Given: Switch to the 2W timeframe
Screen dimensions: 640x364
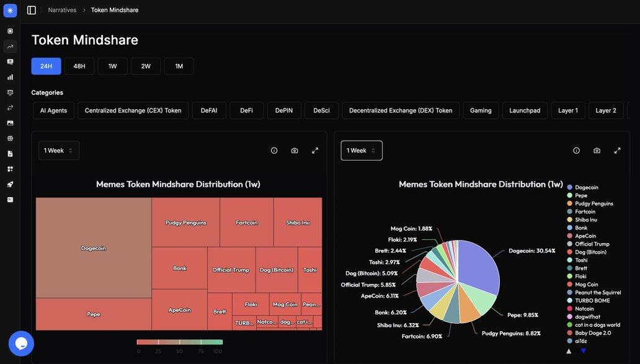Looking at the screenshot, I should coord(146,66).
